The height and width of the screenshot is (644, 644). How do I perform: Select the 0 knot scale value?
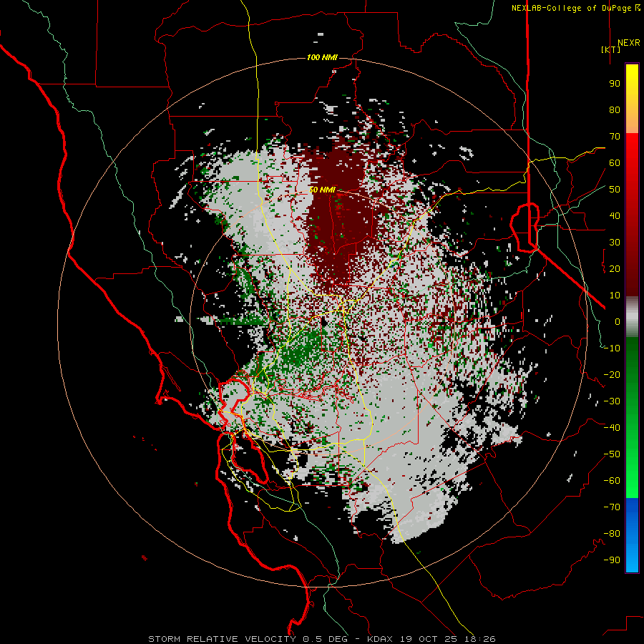pyautogui.click(x=618, y=321)
